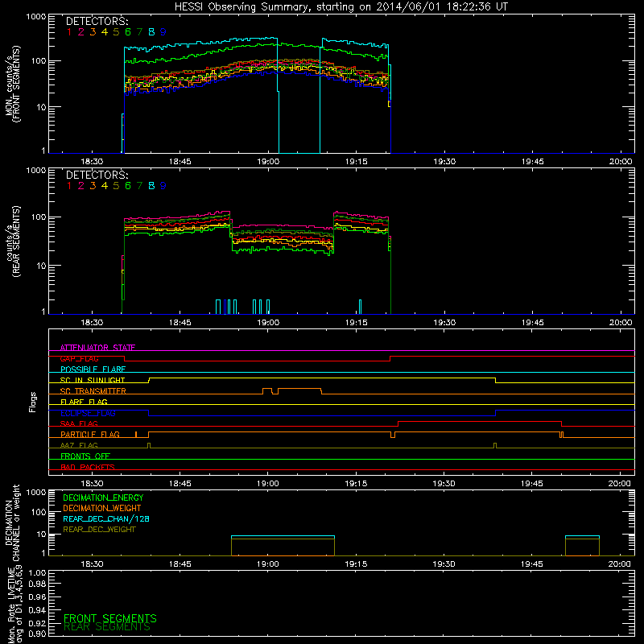This screenshot has width=644, height=644.
Task: Click the HESSI Observing Summary title text
Action: pyautogui.click(x=341, y=7)
